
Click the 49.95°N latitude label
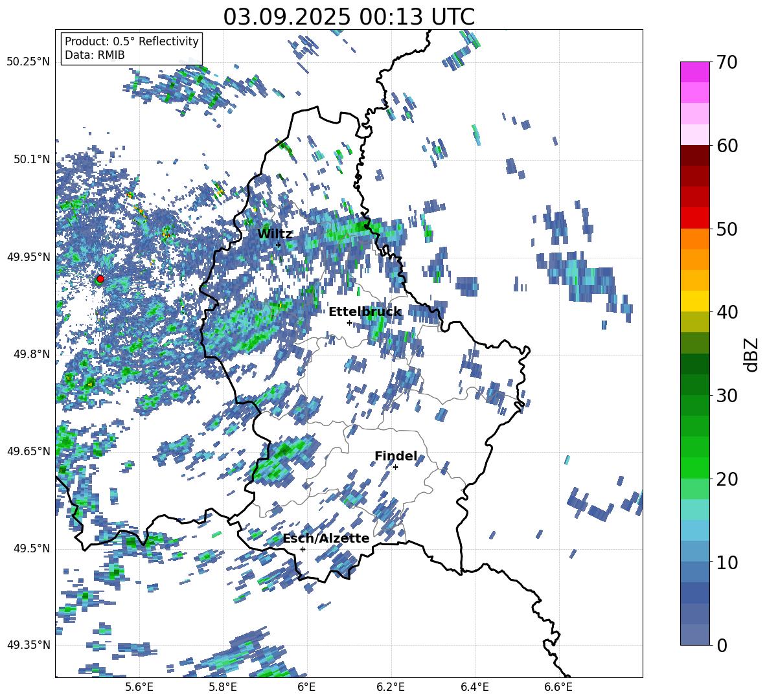click(29, 256)
